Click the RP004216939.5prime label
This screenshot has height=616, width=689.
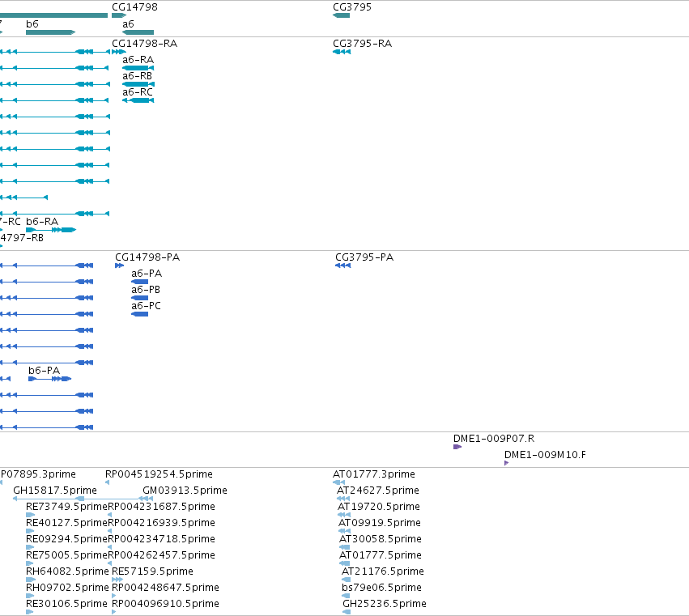pos(162,523)
